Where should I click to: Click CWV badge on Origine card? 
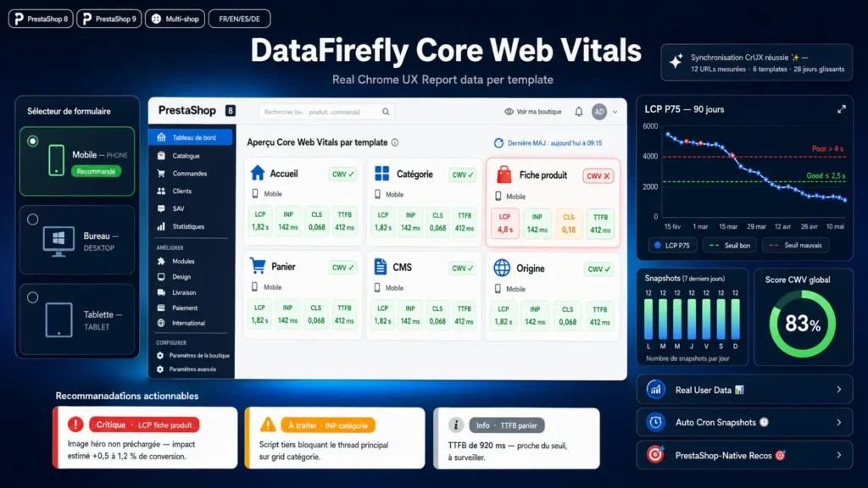coord(598,269)
